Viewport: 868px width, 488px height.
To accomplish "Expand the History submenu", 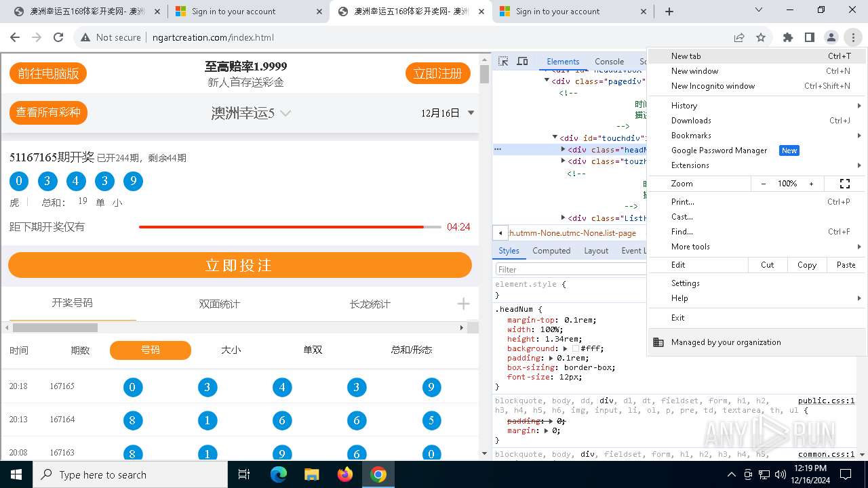I will pos(757,105).
